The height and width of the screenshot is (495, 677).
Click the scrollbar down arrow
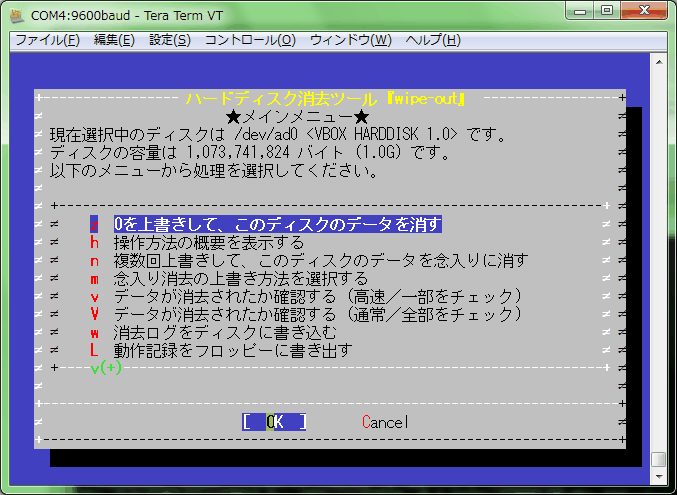click(659, 477)
